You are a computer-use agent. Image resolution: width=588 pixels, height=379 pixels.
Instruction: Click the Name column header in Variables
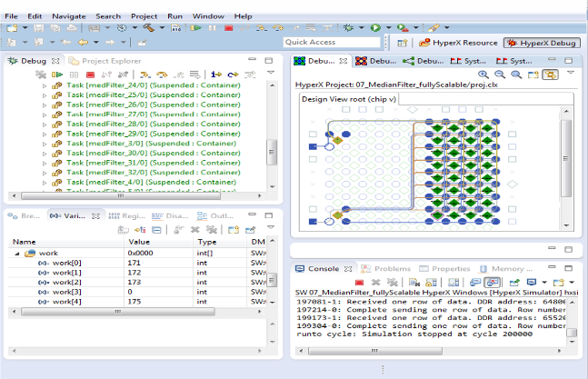pos(66,242)
